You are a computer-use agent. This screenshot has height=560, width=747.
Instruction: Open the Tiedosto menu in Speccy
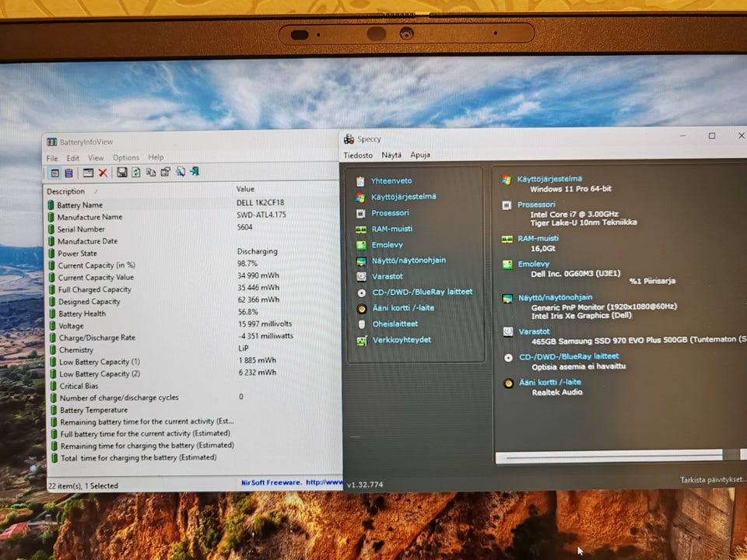point(358,156)
